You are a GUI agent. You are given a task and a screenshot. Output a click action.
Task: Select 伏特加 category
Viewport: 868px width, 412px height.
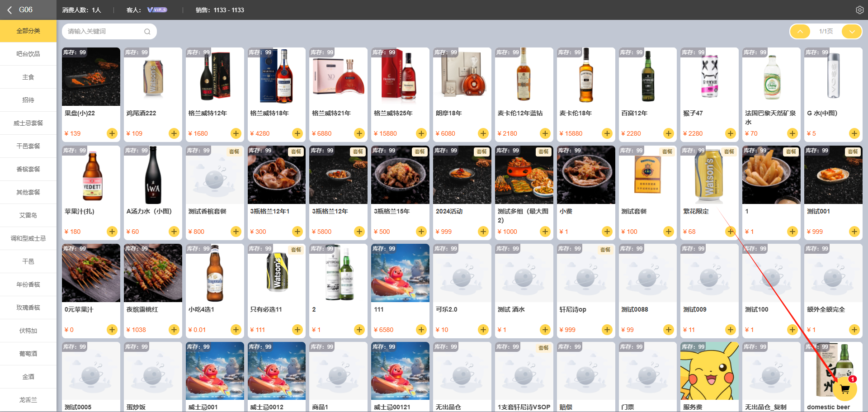(x=28, y=331)
